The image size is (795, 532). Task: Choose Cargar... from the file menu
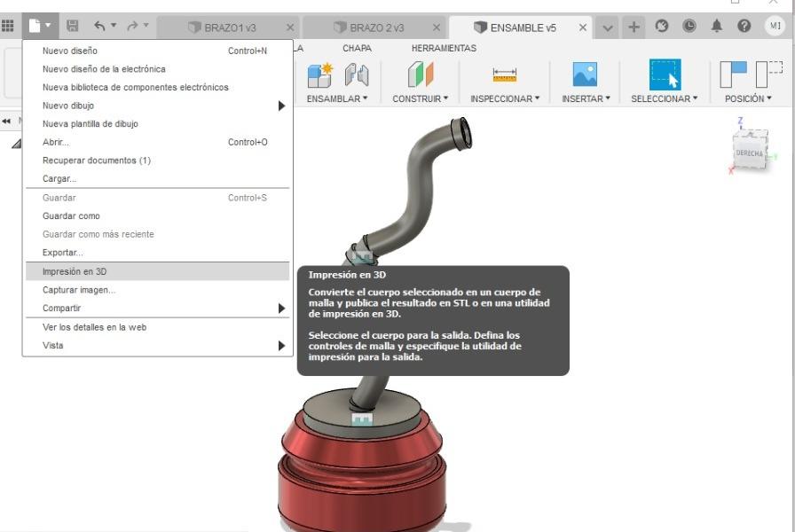tap(157, 178)
